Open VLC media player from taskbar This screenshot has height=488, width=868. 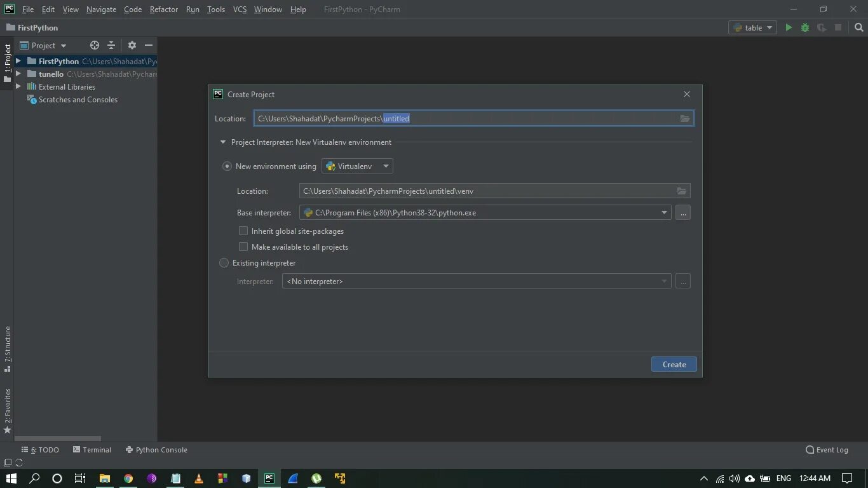point(199,478)
